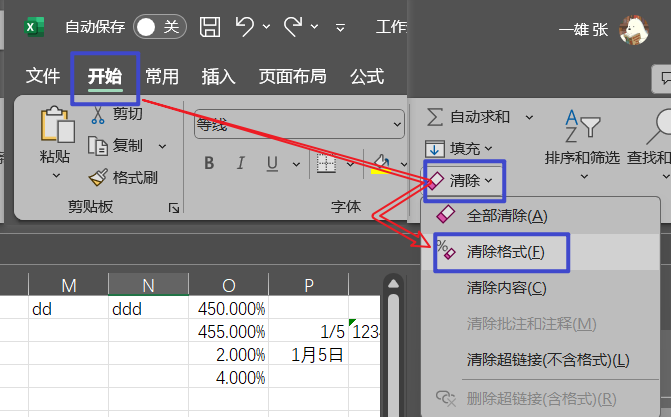Select column N header
Image resolution: width=671 pixels, height=417 pixels.
click(148, 286)
